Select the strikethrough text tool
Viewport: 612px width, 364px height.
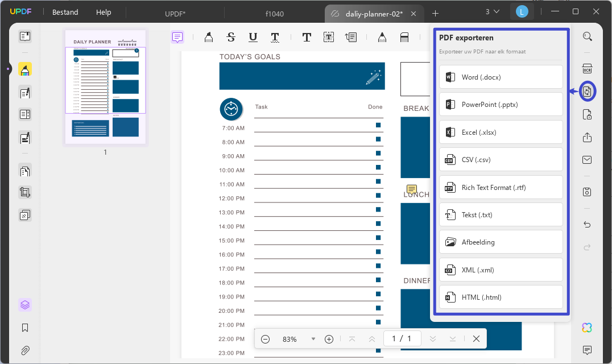(231, 37)
